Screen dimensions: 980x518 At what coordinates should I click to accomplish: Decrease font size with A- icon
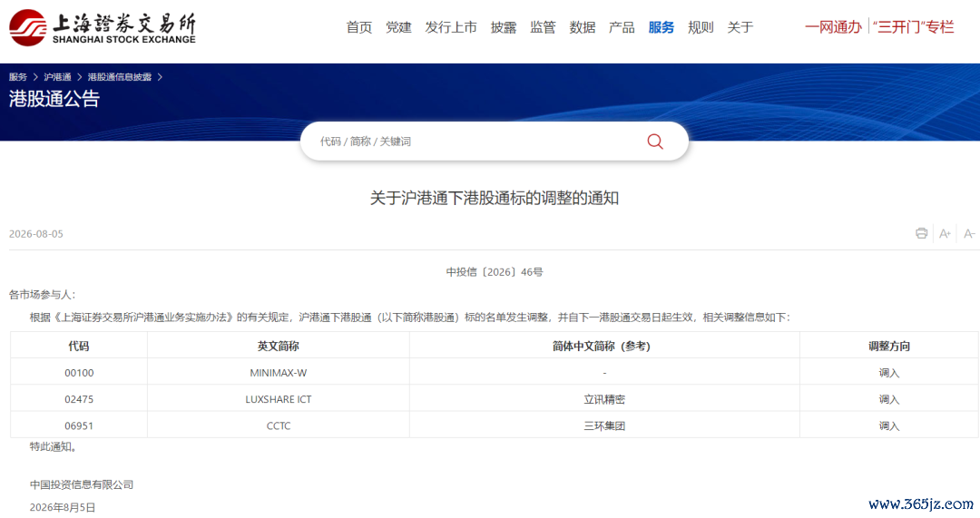[969, 234]
